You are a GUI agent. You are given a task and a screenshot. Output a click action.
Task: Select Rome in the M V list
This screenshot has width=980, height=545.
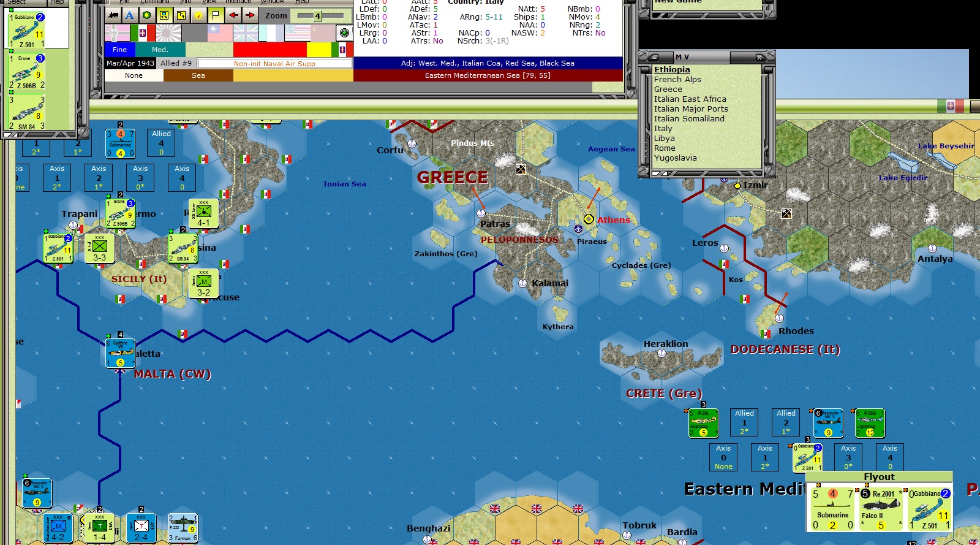pyautogui.click(x=665, y=148)
